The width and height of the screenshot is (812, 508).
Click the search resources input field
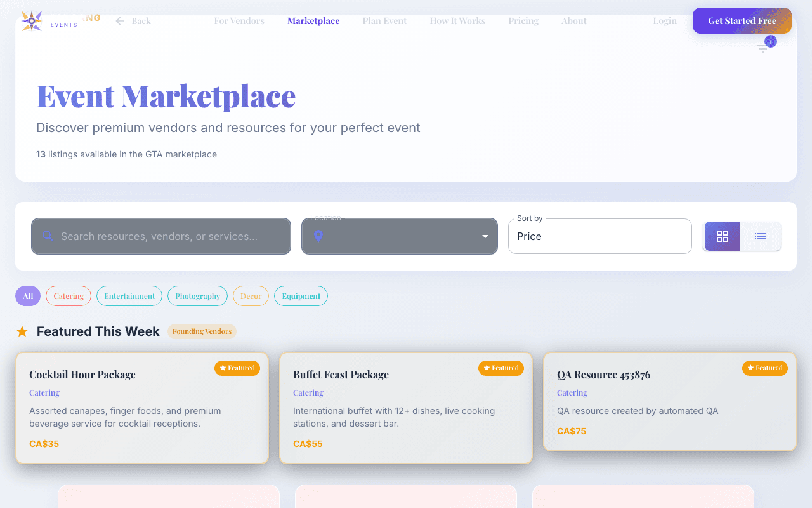click(x=160, y=236)
